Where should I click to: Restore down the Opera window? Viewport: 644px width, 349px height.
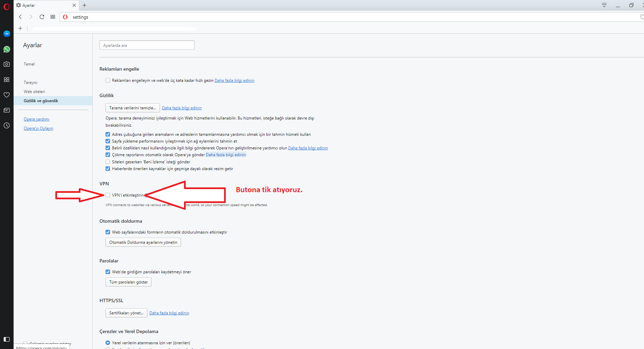tap(631, 5)
